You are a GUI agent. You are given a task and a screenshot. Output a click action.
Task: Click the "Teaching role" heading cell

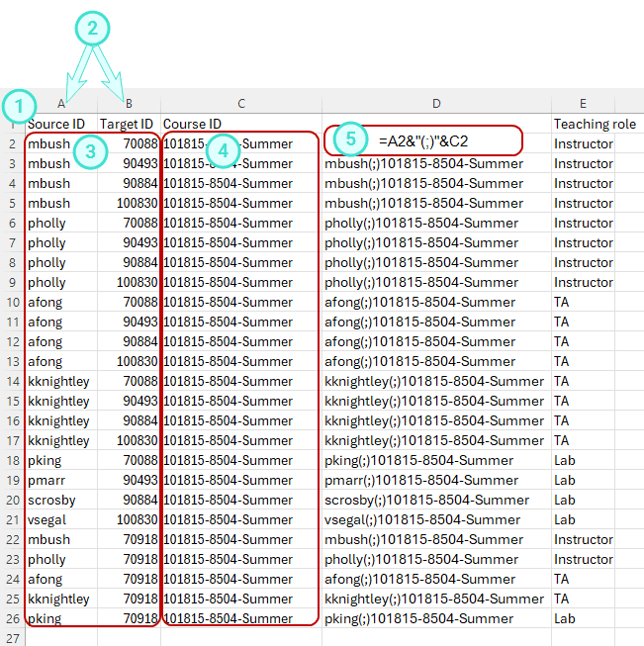(x=595, y=124)
